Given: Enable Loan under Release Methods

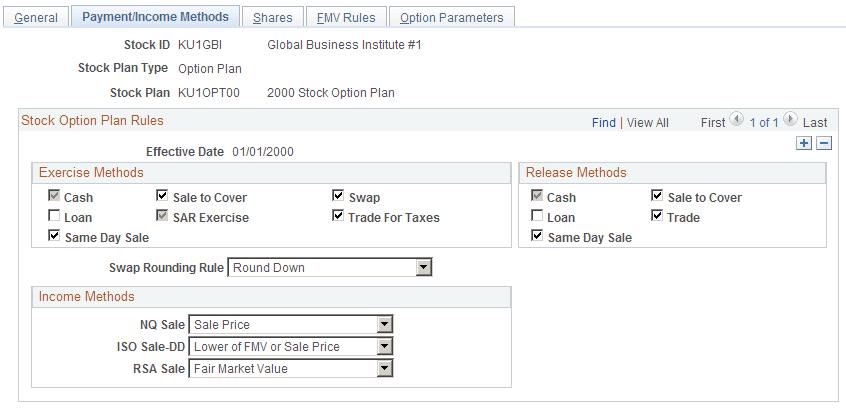Looking at the screenshot, I should pos(537,216).
